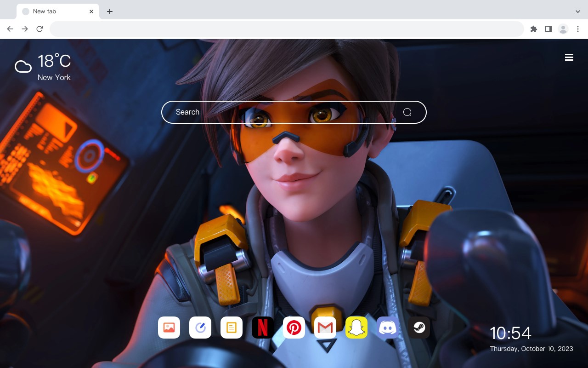Close the New tab tab
The height and width of the screenshot is (368, 588).
[x=91, y=11]
